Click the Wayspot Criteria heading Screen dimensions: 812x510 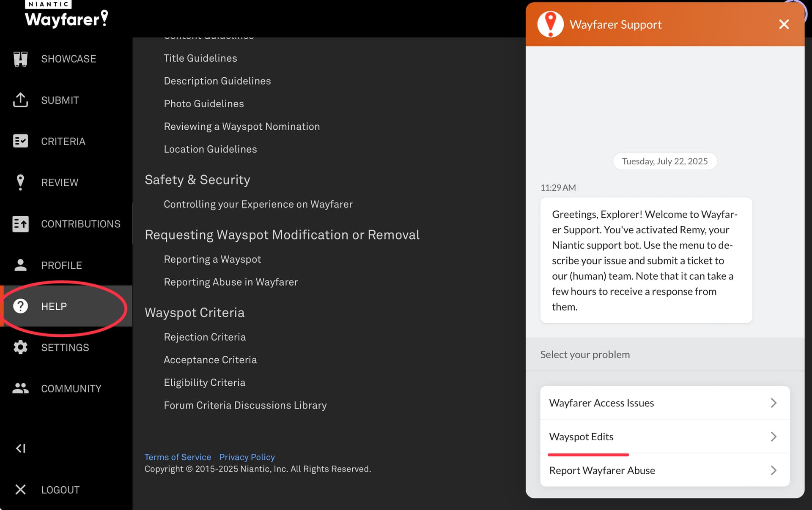[x=195, y=312]
